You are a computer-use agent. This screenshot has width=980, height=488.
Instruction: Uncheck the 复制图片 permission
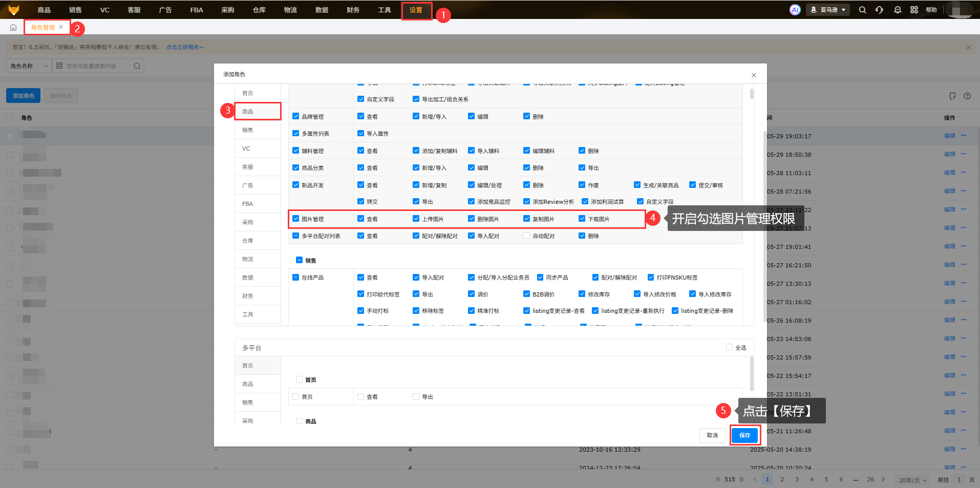point(526,219)
